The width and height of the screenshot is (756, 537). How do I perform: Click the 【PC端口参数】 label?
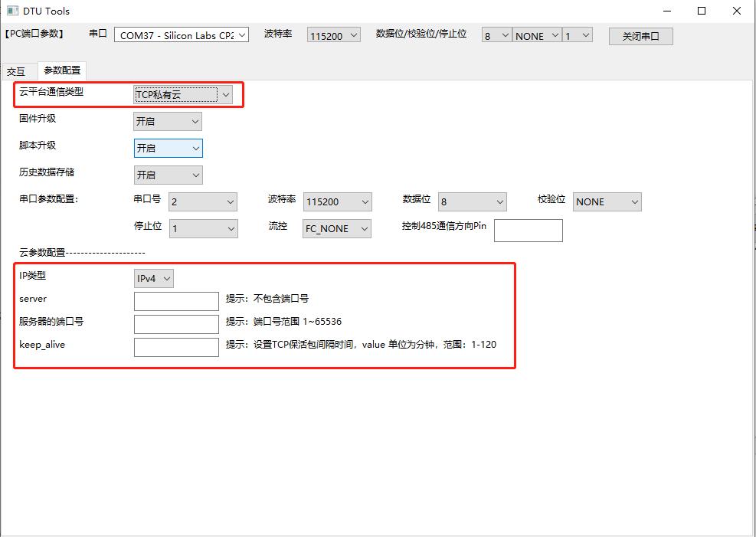[34, 33]
